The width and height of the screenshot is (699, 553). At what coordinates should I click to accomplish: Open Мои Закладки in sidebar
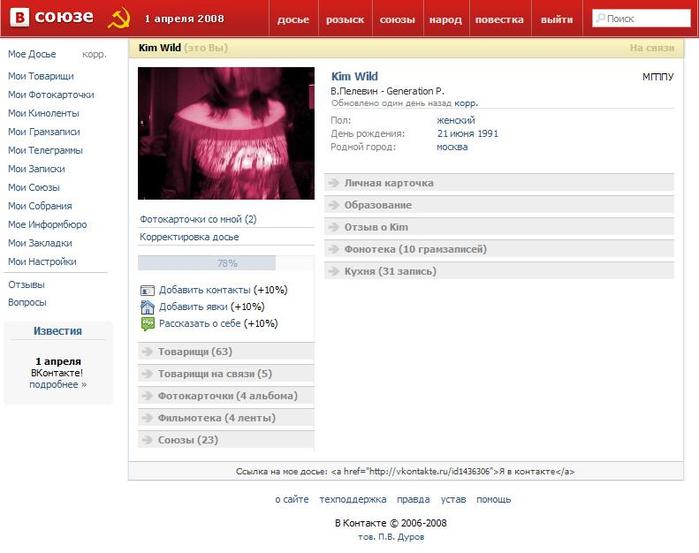[x=40, y=243]
